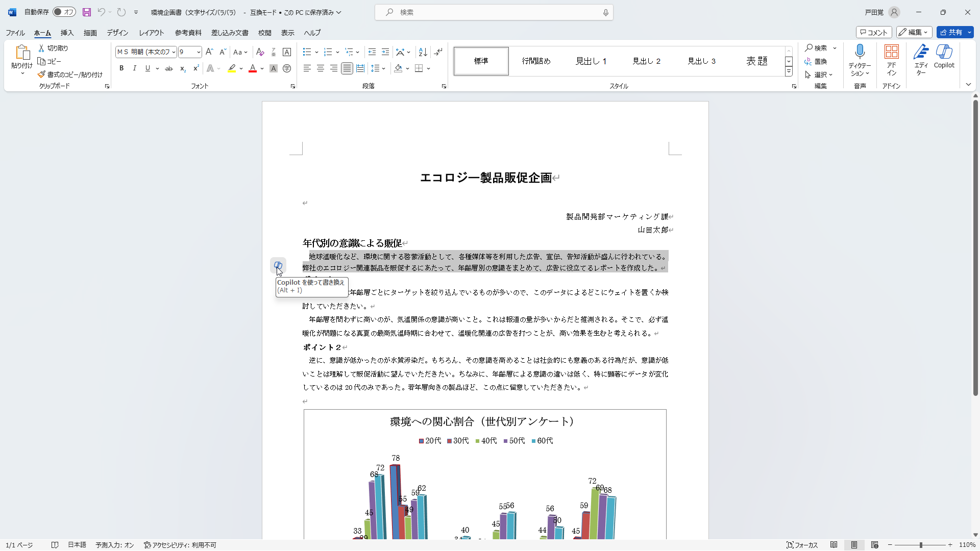Click the Undo arrow icon
The image size is (980, 551).
101,12
